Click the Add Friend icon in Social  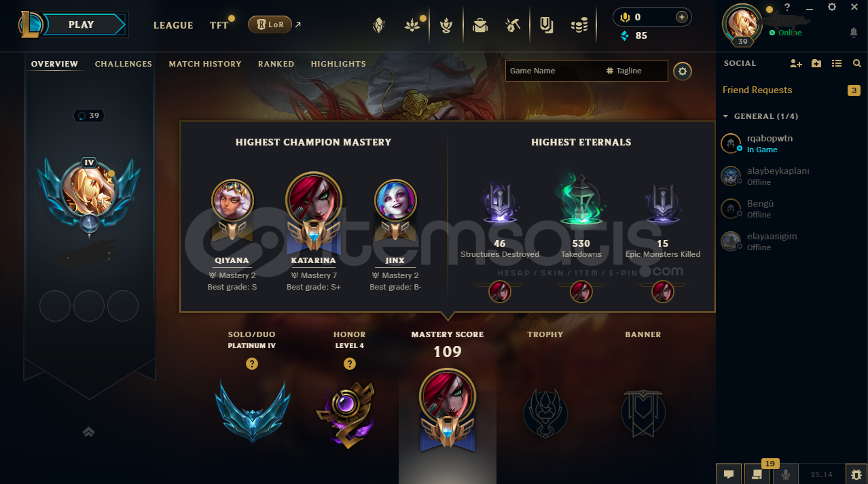[796, 63]
